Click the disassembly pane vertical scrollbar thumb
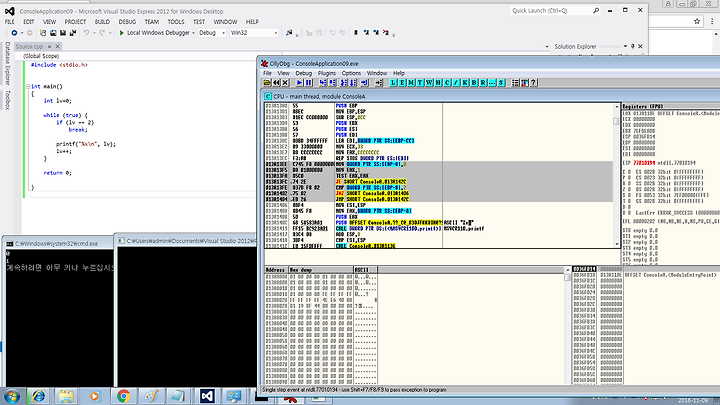Screen dimensions: 720x405 [616, 121]
